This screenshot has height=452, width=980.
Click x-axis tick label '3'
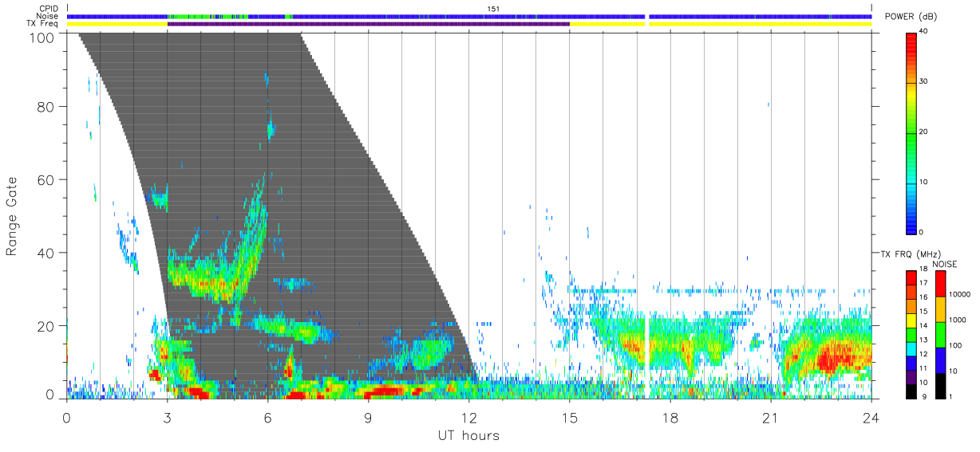tap(167, 417)
